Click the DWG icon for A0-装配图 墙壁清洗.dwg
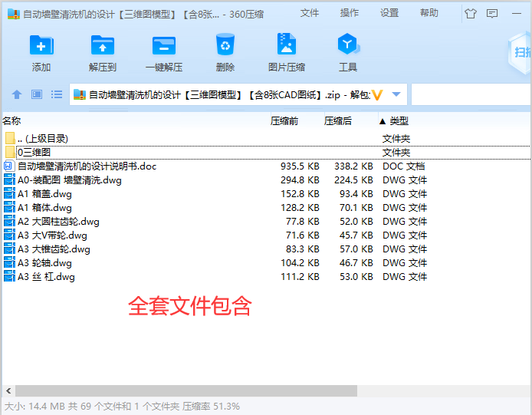This screenshot has width=532, height=415. [9, 180]
